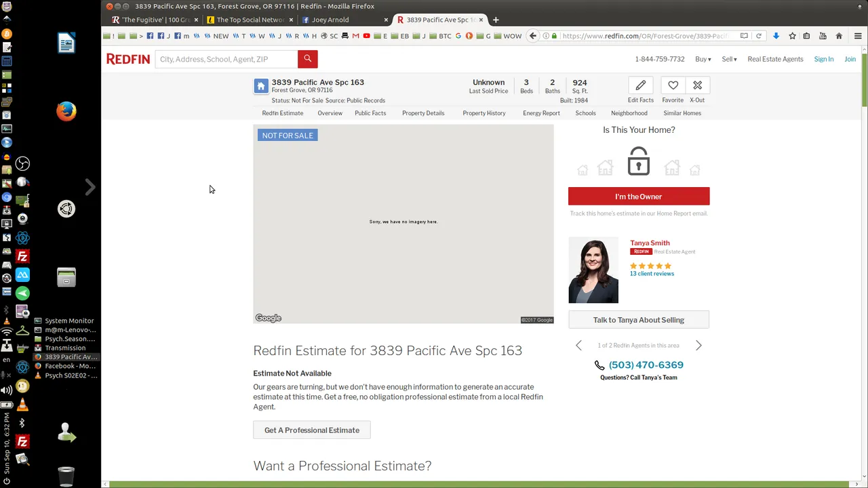
Task: Switch to the System Monitor window entry
Action: coord(65,321)
